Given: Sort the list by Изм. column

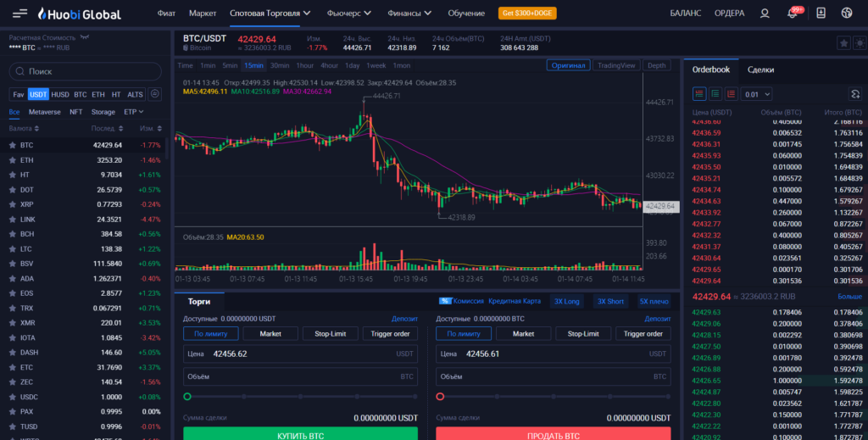Looking at the screenshot, I should (151, 128).
